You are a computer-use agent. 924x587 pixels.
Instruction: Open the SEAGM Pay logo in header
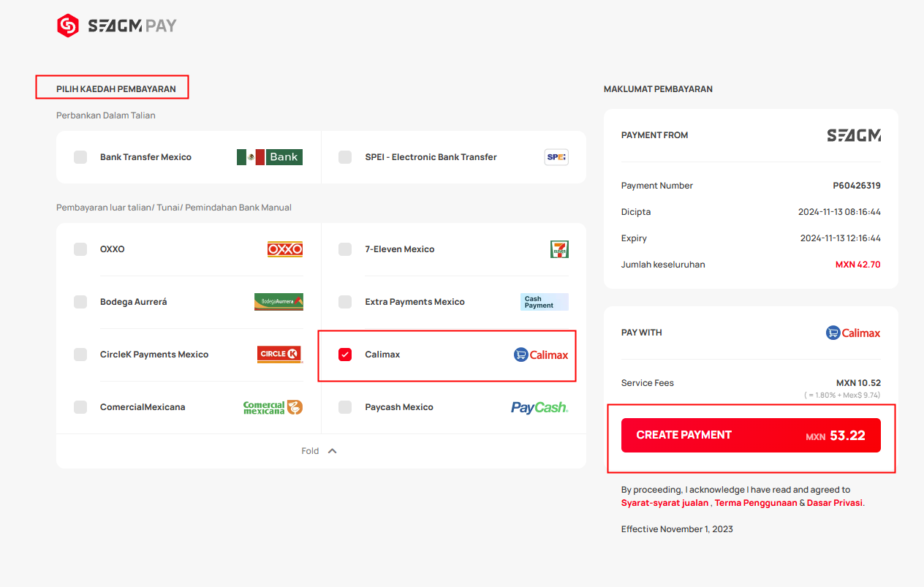coord(117,26)
